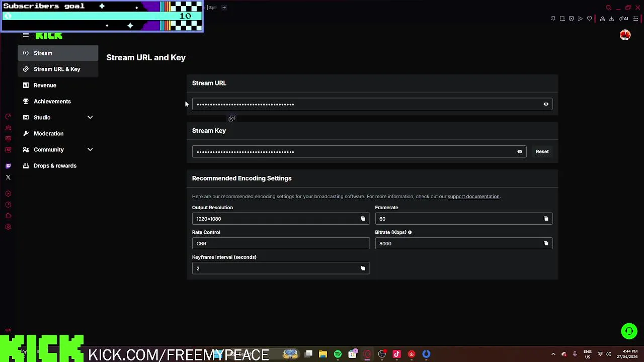Open browser sidebar player icon

pos(8,194)
